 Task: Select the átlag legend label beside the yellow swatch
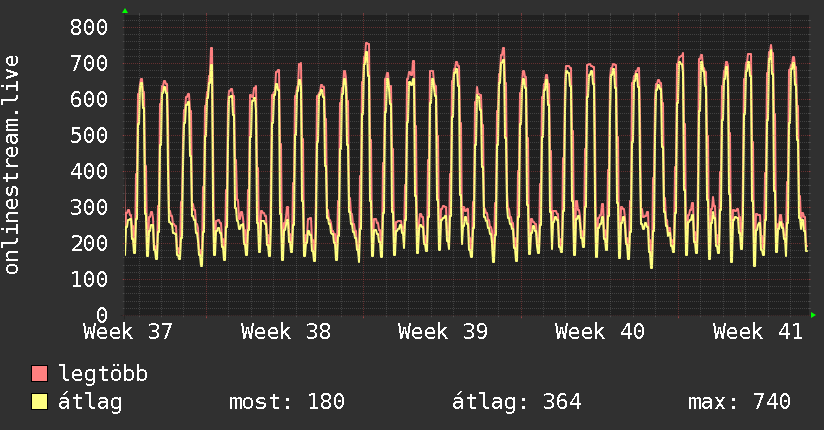[x=90, y=402]
